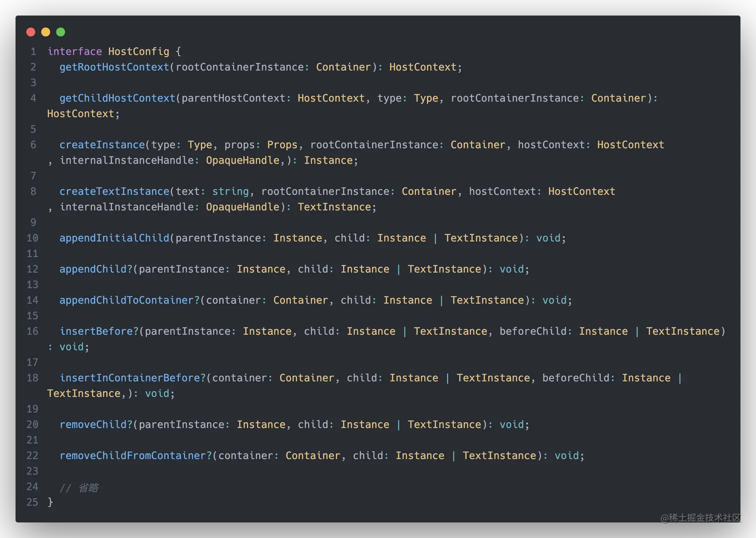Screen dimensions: 756x538
Task: Click the closing brace on line 25
Action: click(x=50, y=502)
